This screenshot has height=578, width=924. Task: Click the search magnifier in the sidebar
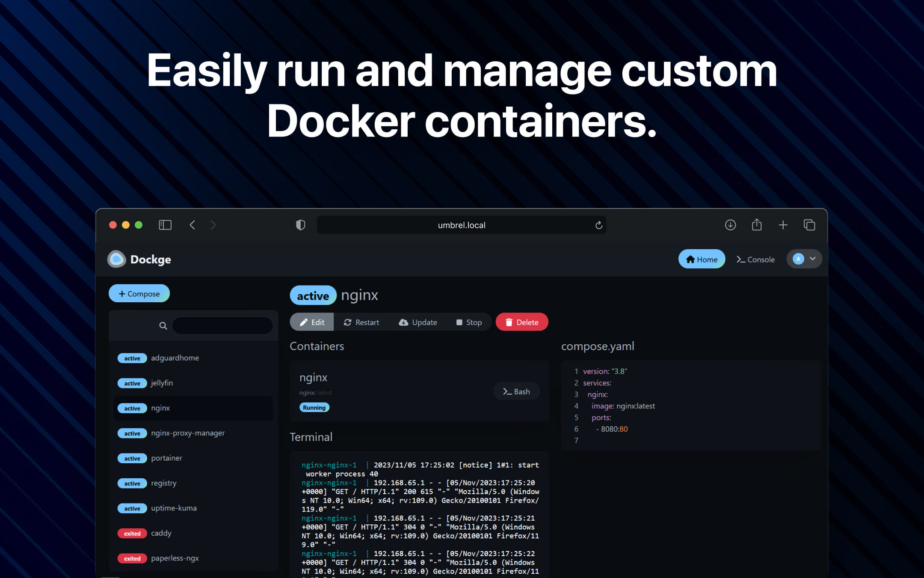[x=163, y=325]
